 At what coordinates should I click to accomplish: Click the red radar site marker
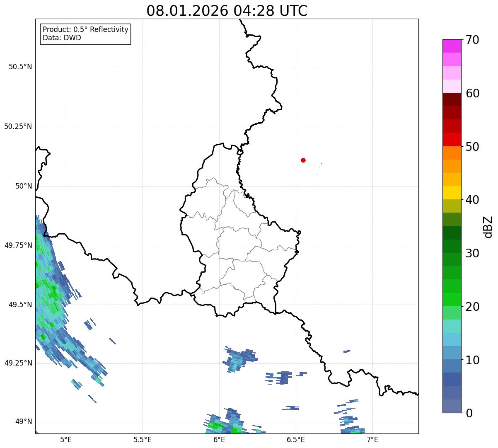(x=303, y=160)
